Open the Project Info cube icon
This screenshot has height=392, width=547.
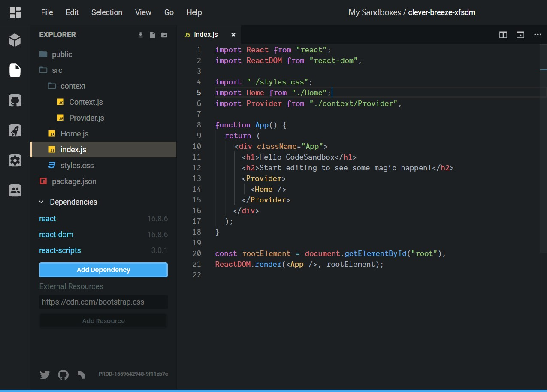click(15, 40)
